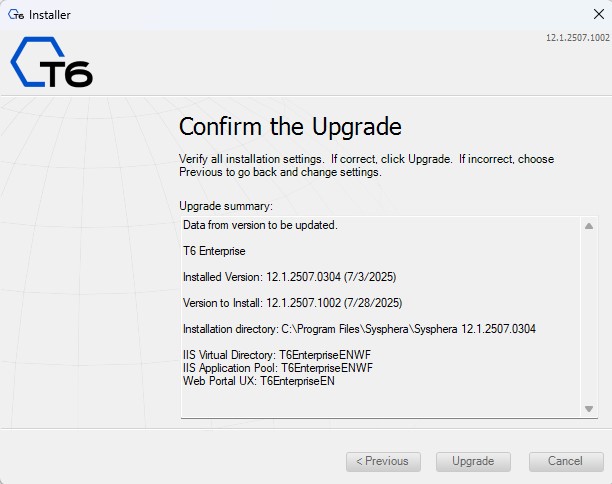
Task: Click the 'Web Portal UX: T6EnterpriseEN' line
Action: tap(258, 381)
